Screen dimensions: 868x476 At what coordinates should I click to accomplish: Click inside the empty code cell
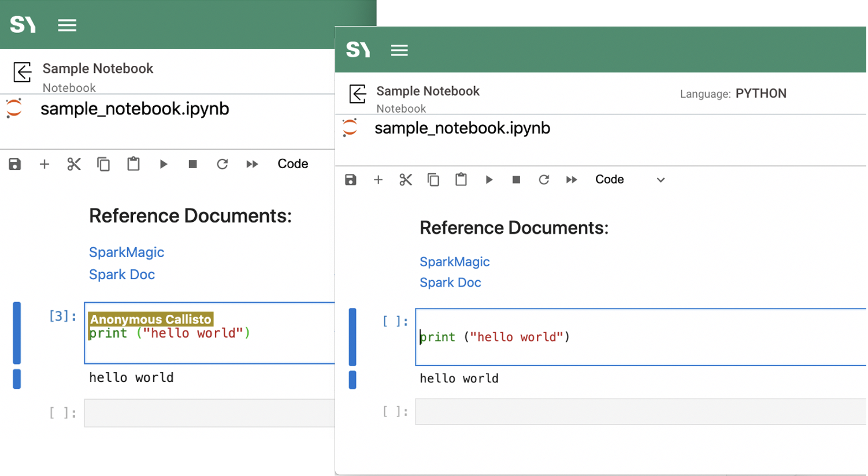pos(578,411)
